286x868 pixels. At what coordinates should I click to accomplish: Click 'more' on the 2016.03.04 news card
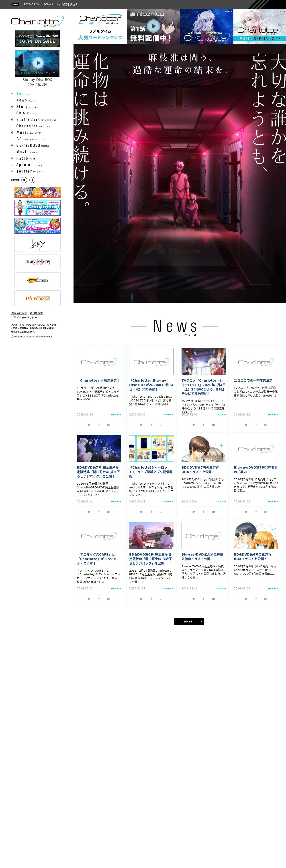pos(220,501)
